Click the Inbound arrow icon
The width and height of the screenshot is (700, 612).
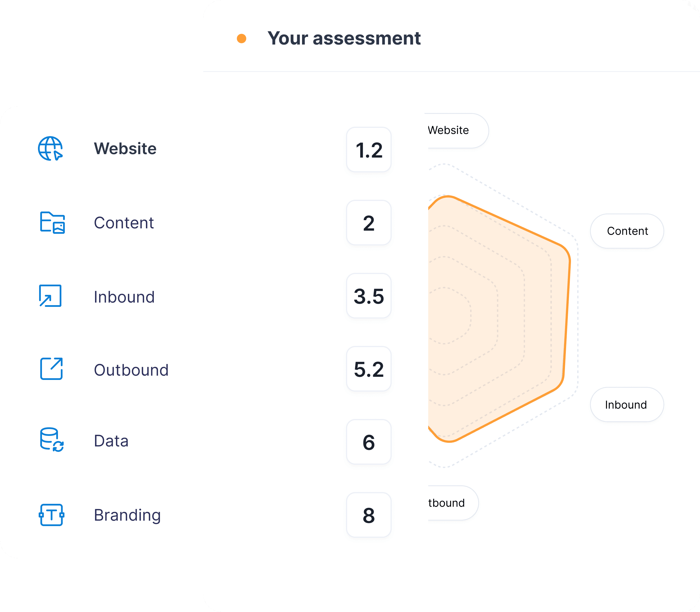[x=51, y=296]
